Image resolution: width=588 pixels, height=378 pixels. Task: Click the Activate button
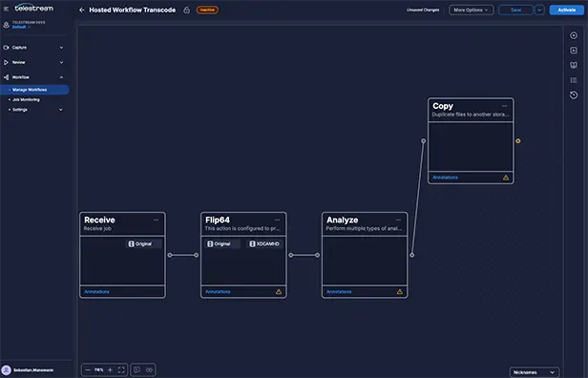[566, 10]
